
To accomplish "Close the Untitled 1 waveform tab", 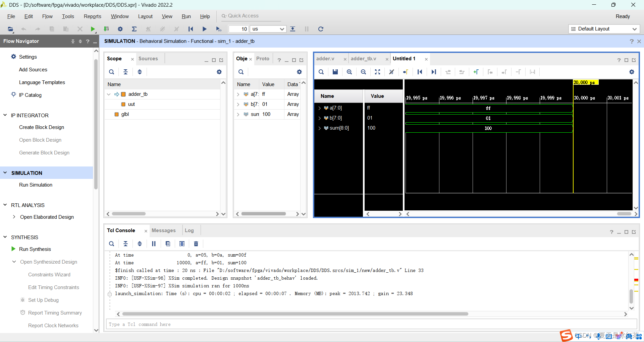I will (x=426, y=59).
